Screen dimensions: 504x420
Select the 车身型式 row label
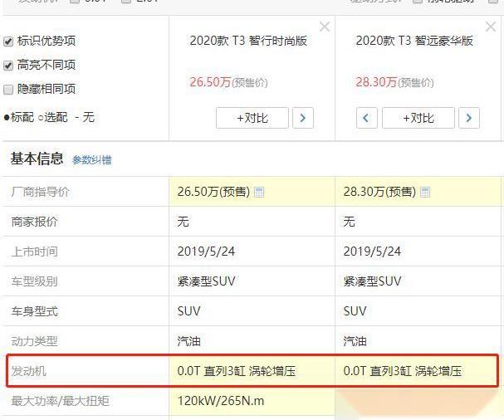pos(34,311)
